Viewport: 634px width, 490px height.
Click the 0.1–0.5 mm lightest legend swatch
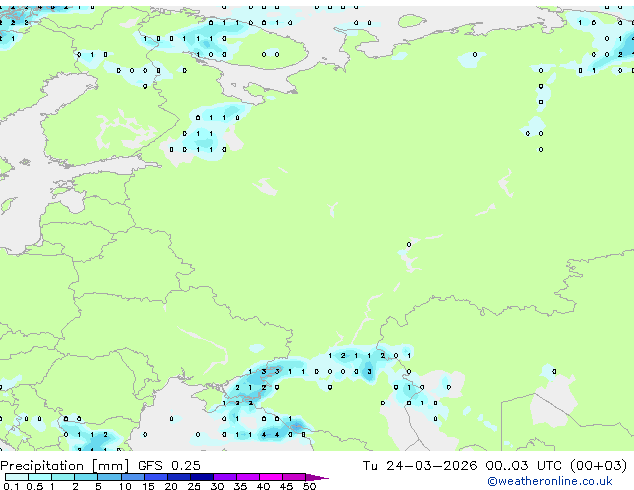[17, 477]
